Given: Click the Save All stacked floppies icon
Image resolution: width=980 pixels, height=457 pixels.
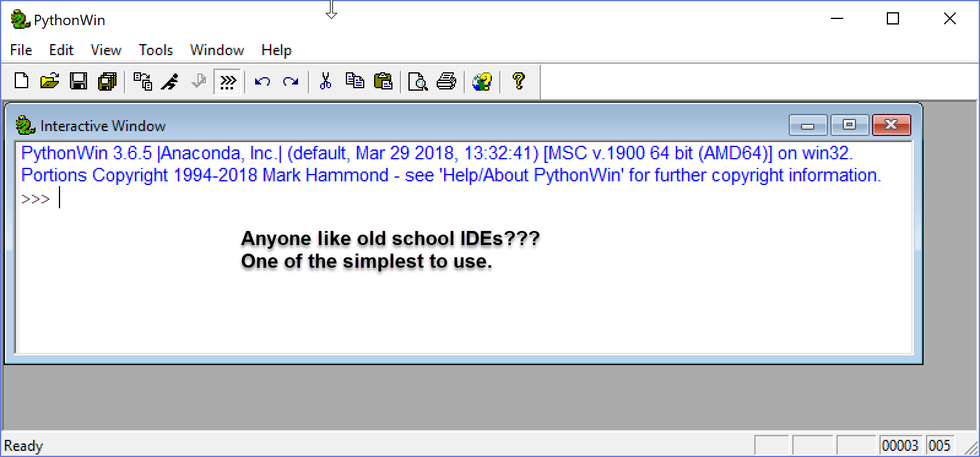Looking at the screenshot, I should click(107, 81).
